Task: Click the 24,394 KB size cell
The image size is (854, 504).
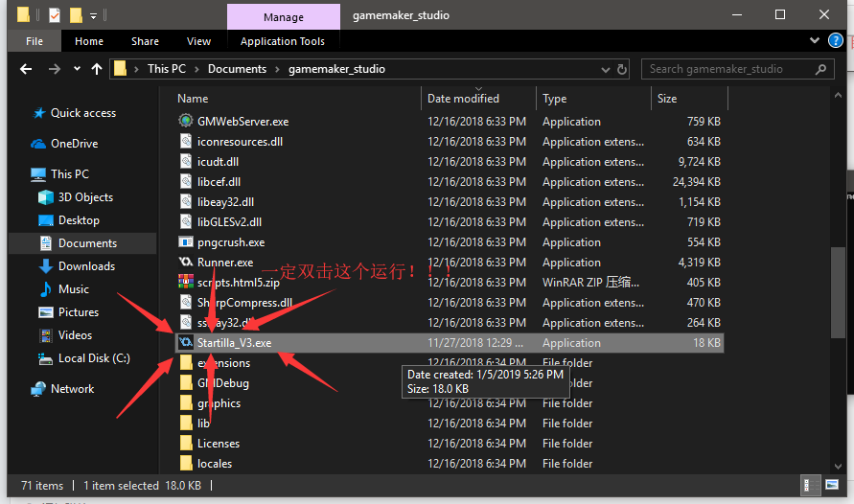Action: [696, 182]
